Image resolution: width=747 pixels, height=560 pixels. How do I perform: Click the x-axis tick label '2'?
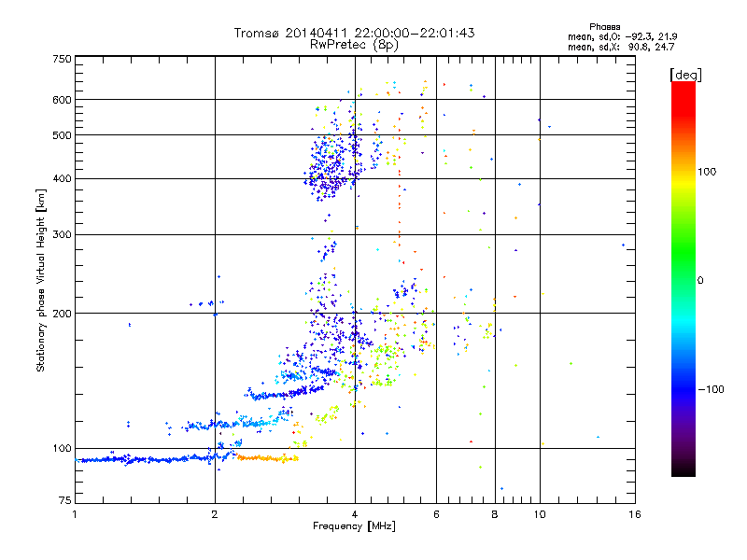point(215,514)
